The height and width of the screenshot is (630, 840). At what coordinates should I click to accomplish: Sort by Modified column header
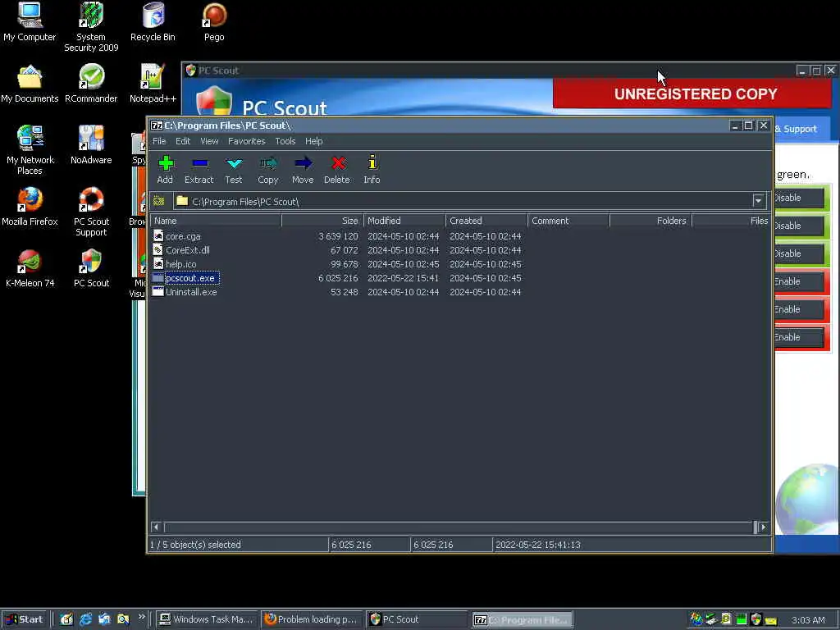[404, 221]
